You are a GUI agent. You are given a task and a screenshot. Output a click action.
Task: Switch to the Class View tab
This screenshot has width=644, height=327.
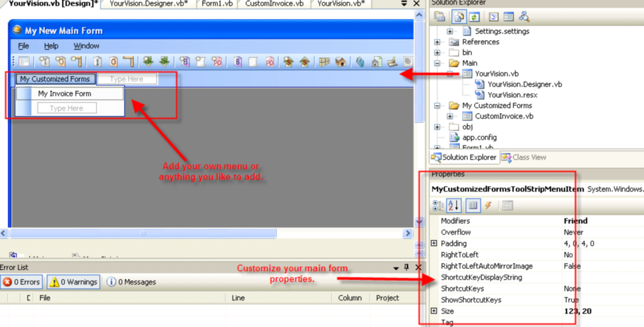pyautogui.click(x=524, y=157)
